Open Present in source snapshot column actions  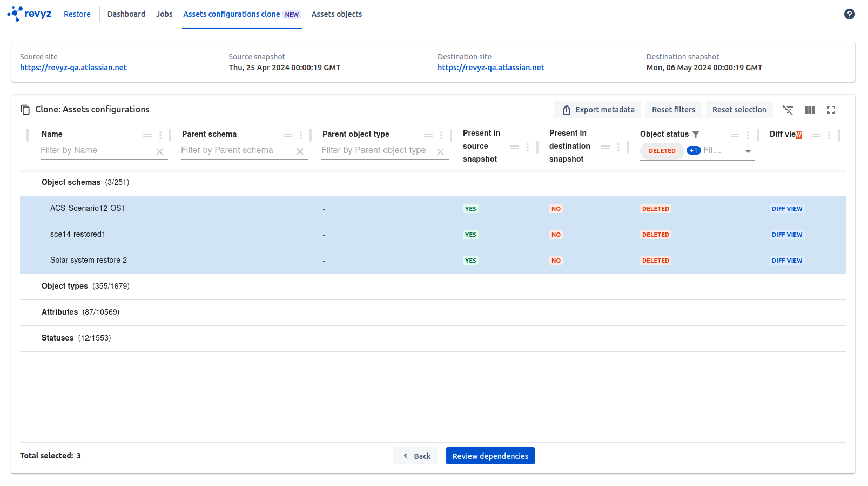click(528, 147)
